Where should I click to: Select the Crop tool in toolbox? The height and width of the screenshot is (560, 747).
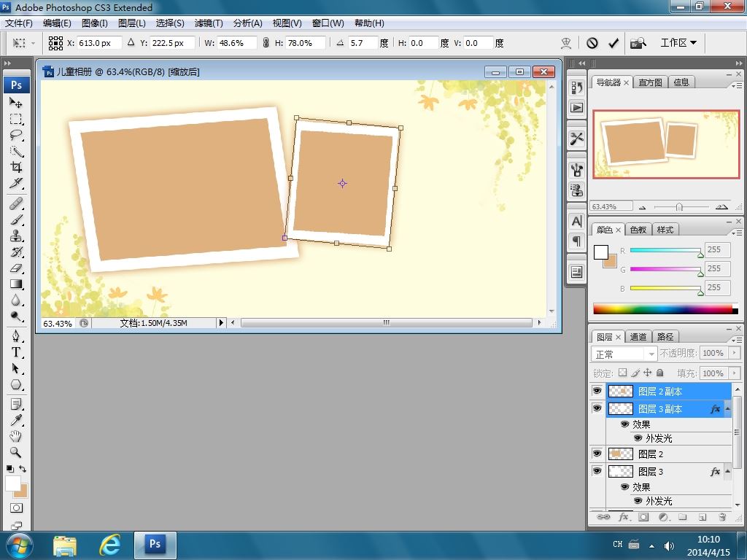[x=16, y=168]
